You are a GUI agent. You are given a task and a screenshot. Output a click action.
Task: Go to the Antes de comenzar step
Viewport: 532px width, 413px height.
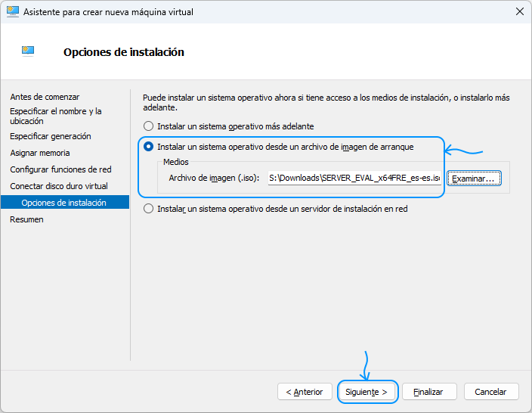point(45,97)
